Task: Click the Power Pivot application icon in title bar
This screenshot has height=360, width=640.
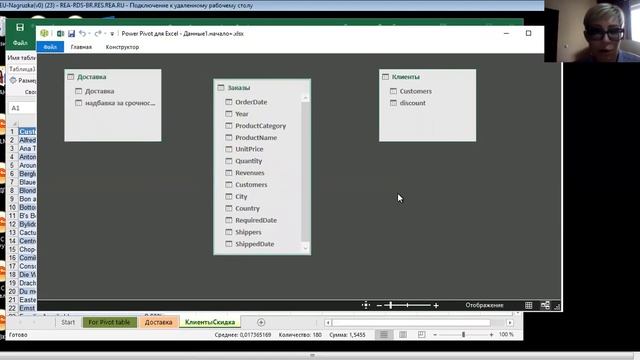Action: pos(44,33)
